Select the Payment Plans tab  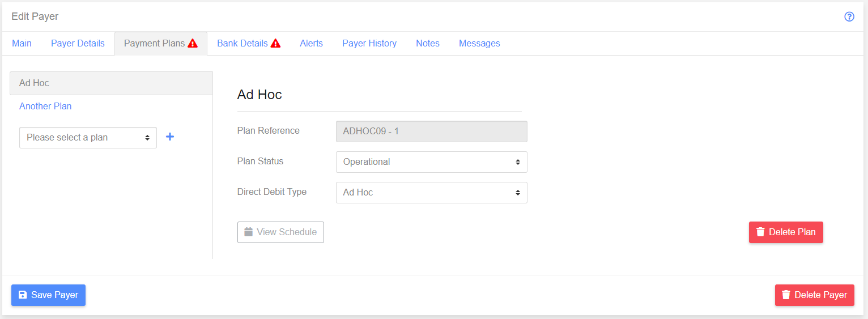coord(161,43)
